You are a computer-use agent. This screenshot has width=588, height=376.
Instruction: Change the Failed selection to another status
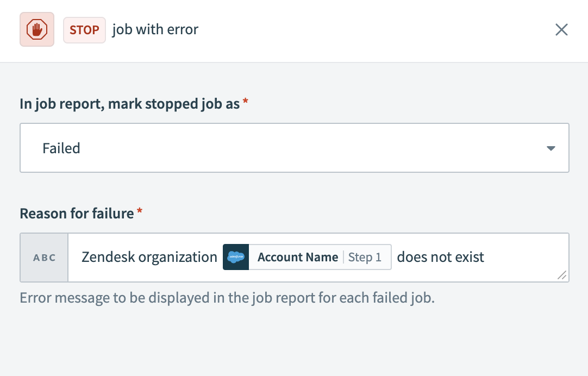pos(293,148)
